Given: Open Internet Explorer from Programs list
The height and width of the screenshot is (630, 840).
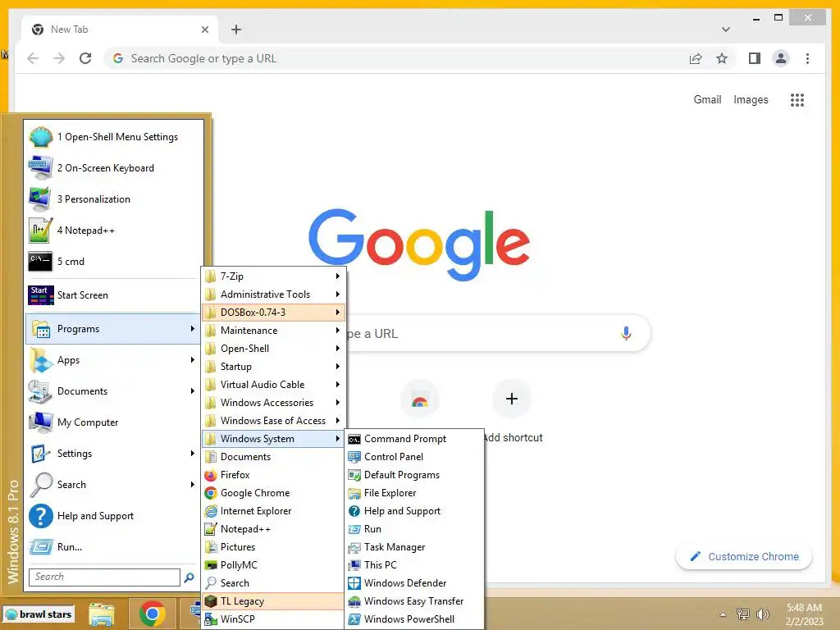Looking at the screenshot, I should (273, 511).
